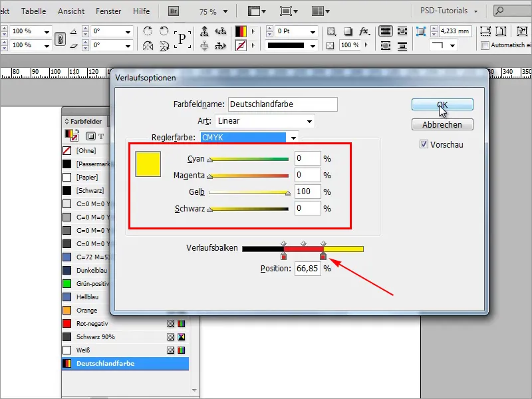Click the gradient color preview icon in the control bar
Image resolution: width=532 pixels, height=399 pixels.
(239, 31)
